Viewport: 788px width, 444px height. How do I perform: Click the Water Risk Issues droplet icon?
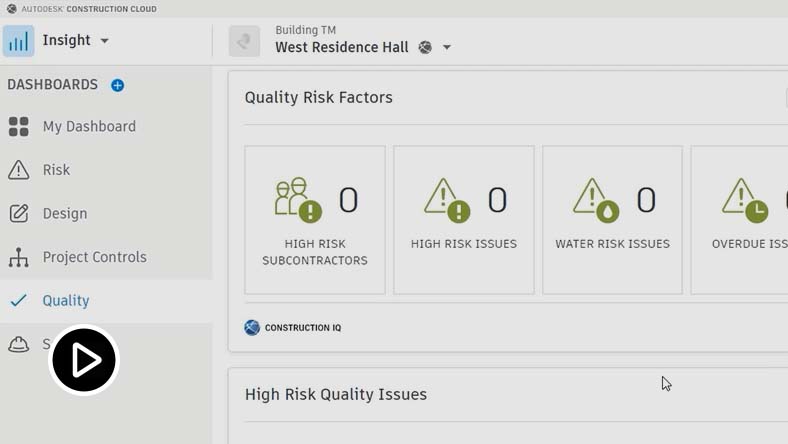[595, 199]
